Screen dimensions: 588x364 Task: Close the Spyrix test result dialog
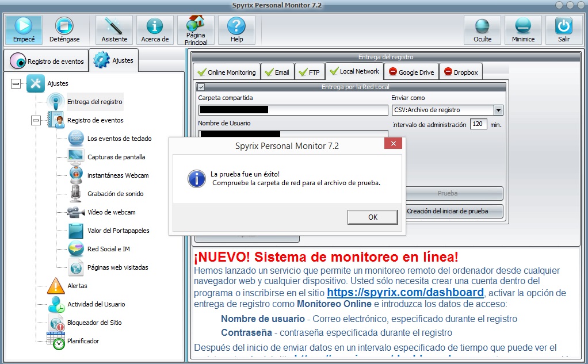pyautogui.click(x=393, y=144)
